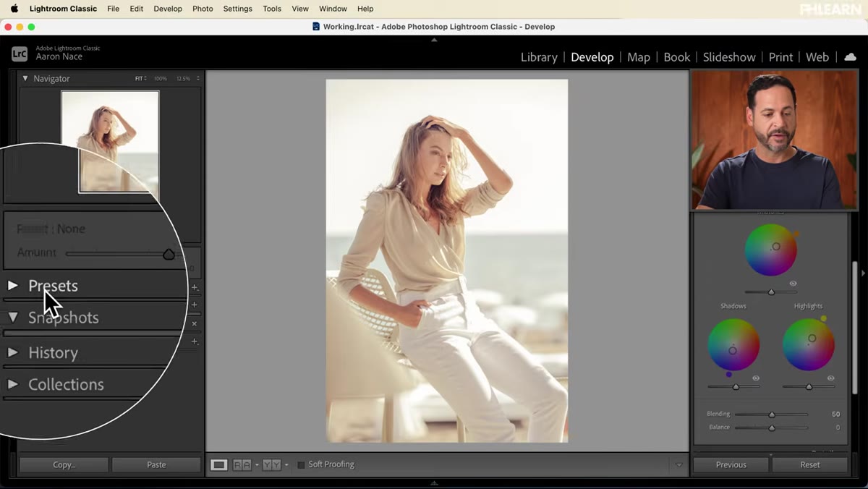Open the before/after view dropdown arrow

tap(286, 464)
